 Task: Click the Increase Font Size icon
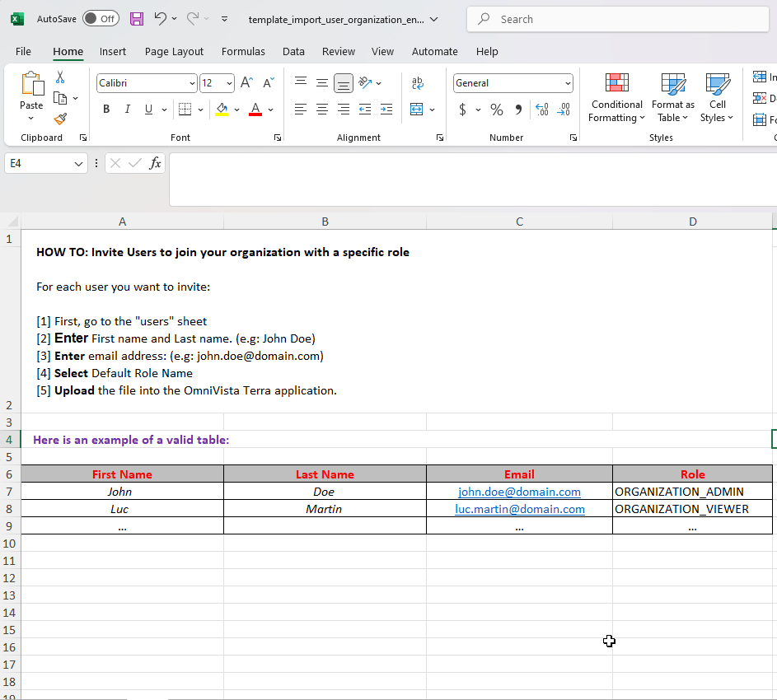click(246, 83)
